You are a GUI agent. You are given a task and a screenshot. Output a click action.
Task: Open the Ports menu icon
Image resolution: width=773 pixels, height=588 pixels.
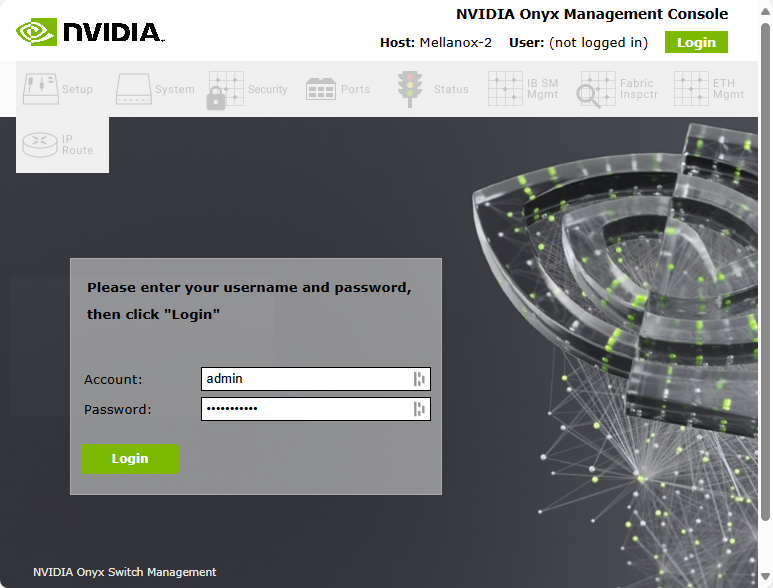click(x=320, y=89)
